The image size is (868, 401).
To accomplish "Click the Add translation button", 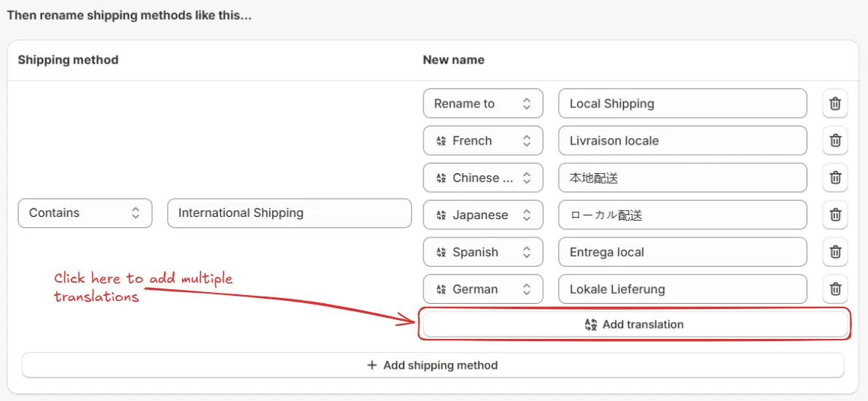I will [635, 324].
